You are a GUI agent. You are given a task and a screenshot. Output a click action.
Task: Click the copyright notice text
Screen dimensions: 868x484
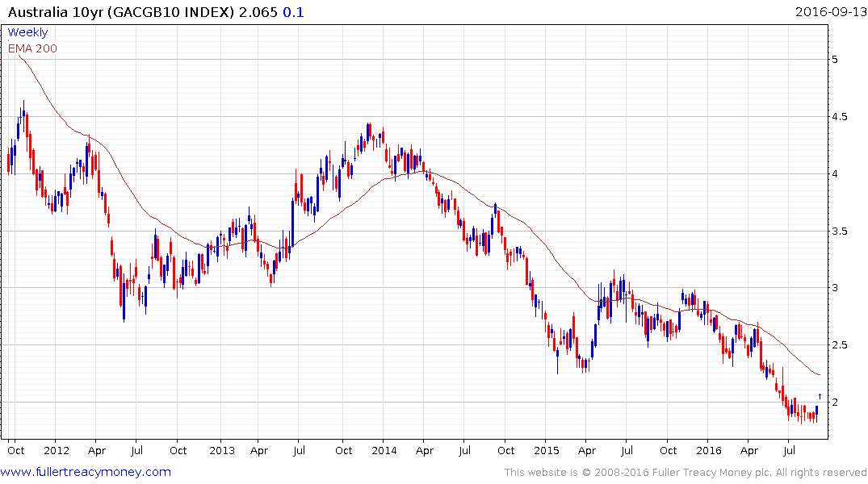[x=686, y=473]
